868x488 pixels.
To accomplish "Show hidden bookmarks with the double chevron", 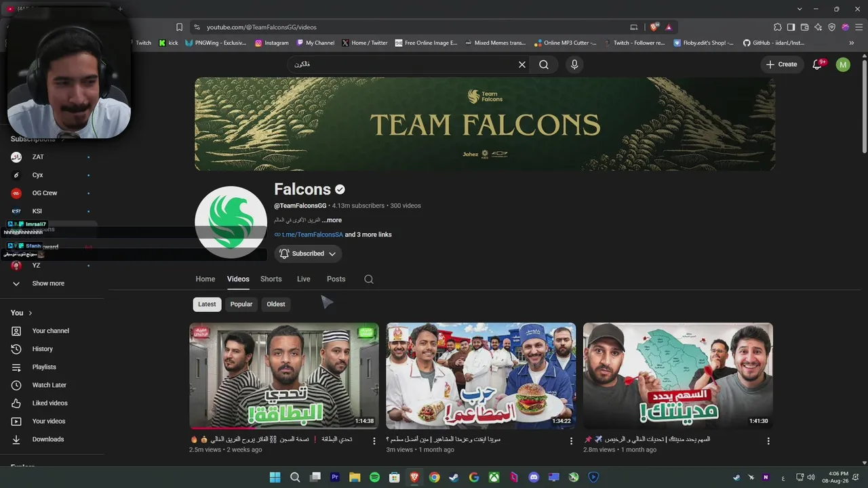I will pyautogui.click(x=852, y=43).
